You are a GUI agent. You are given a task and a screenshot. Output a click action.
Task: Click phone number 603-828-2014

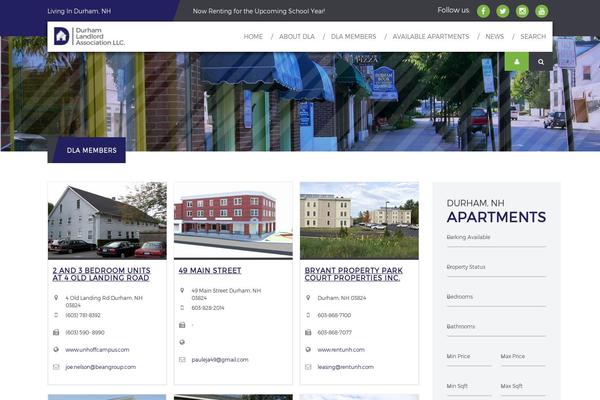208,308
